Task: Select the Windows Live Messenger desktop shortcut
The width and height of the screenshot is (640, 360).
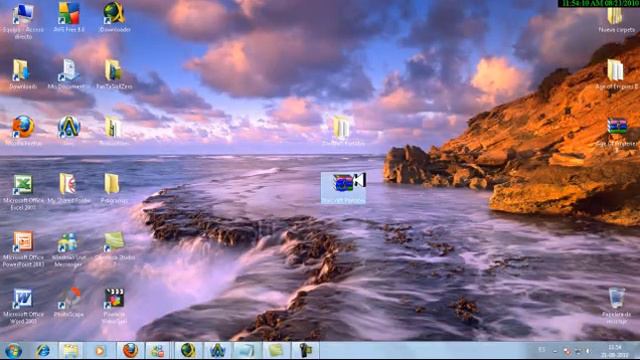Action: click(69, 249)
